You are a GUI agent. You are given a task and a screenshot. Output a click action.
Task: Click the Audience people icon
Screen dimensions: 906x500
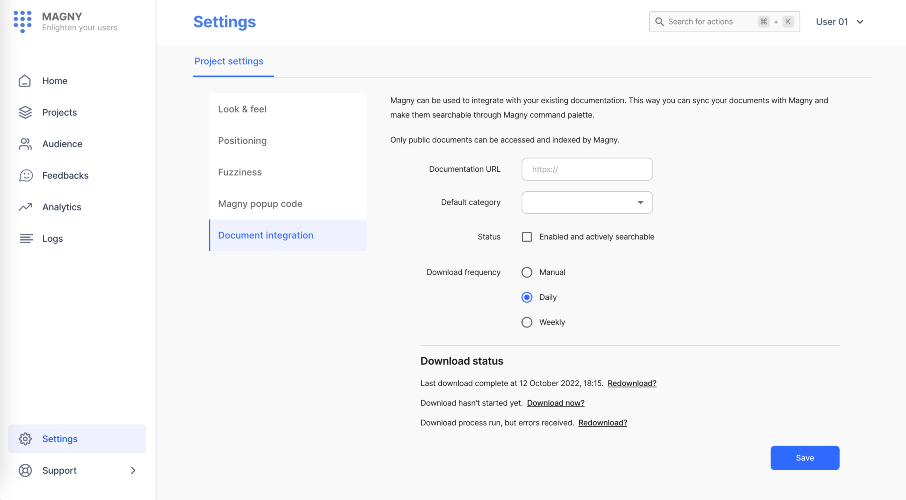(25, 144)
